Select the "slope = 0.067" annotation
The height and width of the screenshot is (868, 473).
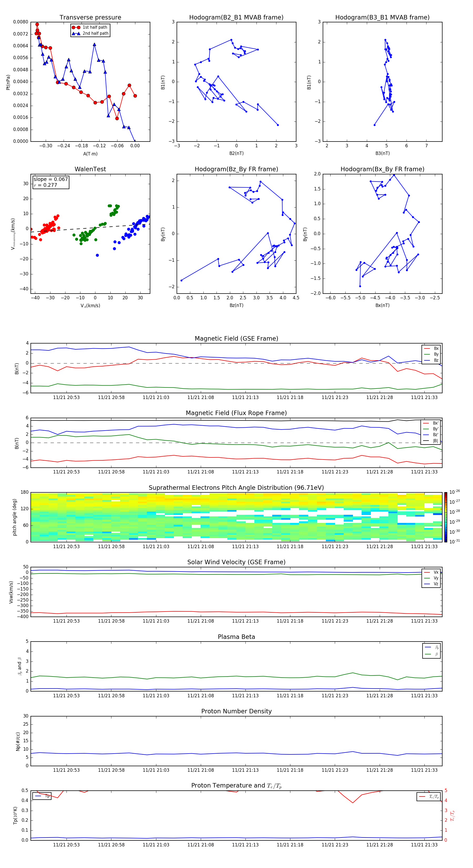click(x=50, y=179)
